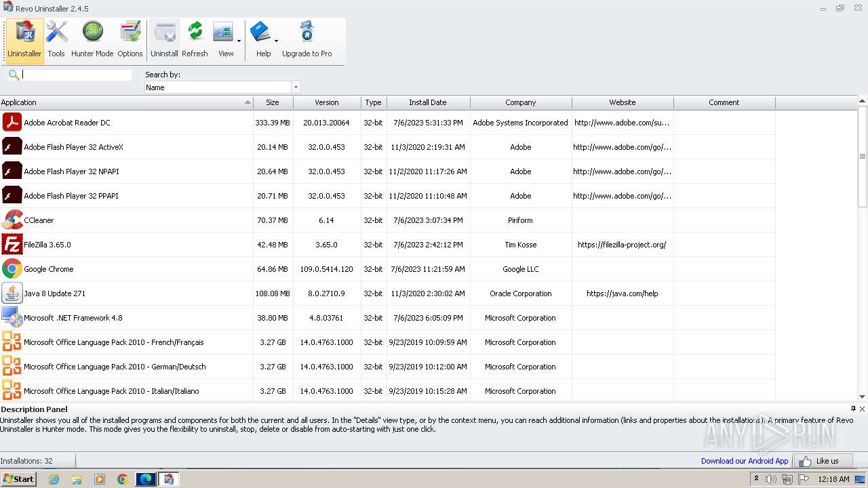
Task: Click version 109.0.5414.120 cell
Action: [x=327, y=269]
